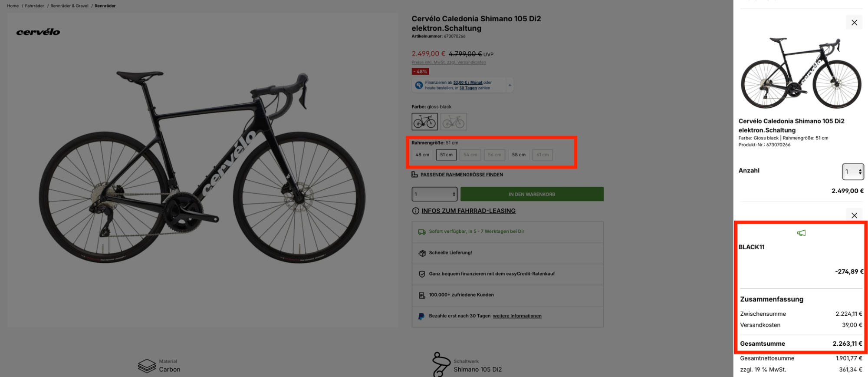Viewport: 868px width, 377px height.
Task: Open Infos zum Fahrrad-Leasing link
Action: (468, 211)
